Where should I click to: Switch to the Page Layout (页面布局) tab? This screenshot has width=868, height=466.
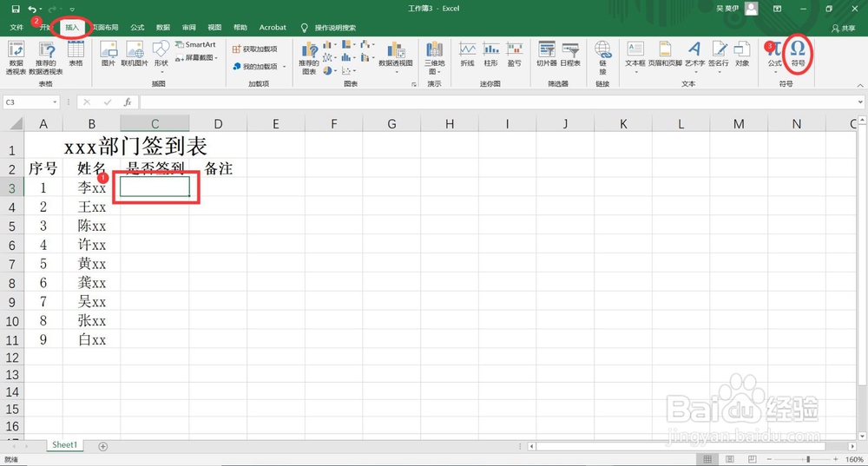point(105,27)
